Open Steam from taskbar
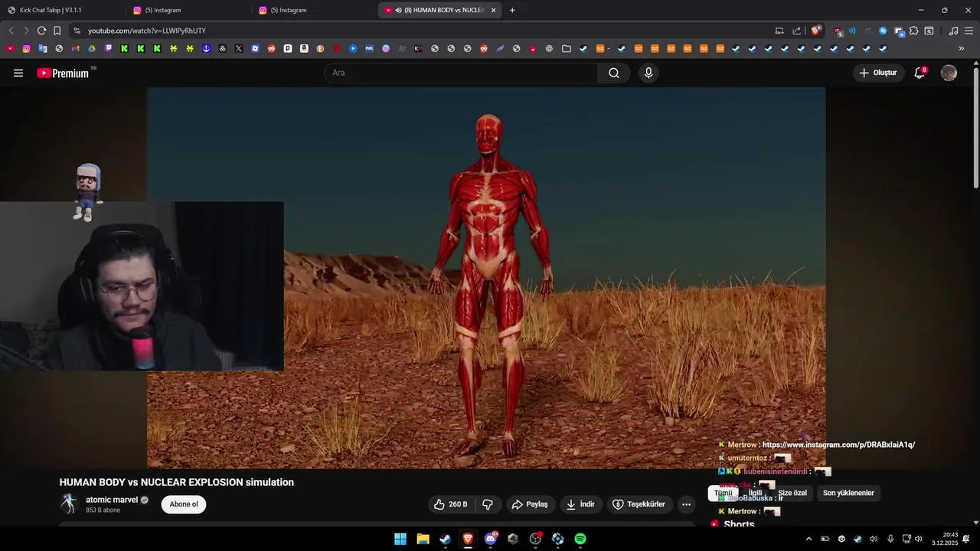The width and height of the screenshot is (980, 551). click(x=445, y=539)
